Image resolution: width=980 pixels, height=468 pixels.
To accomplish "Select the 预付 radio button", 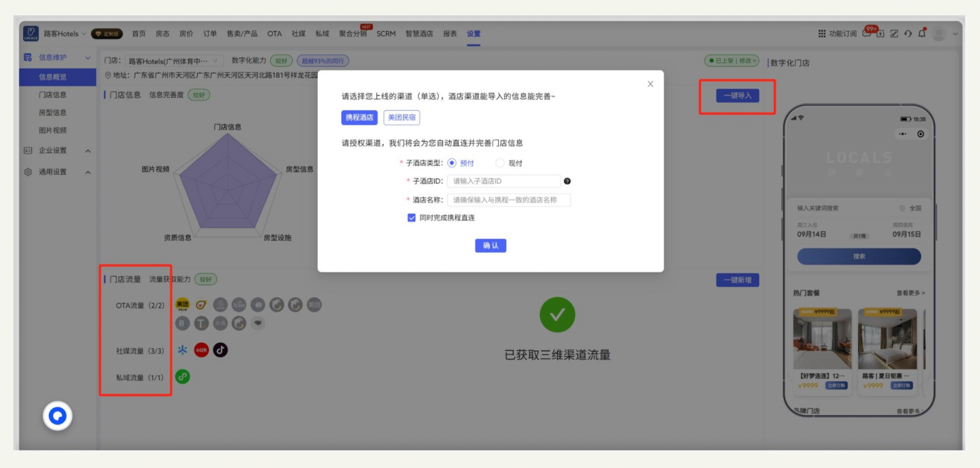I will pyautogui.click(x=452, y=163).
